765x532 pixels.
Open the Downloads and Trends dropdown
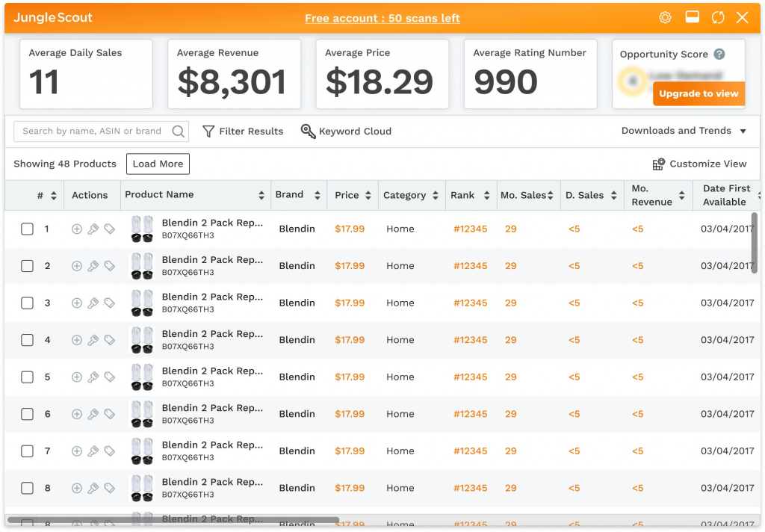click(684, 131)
